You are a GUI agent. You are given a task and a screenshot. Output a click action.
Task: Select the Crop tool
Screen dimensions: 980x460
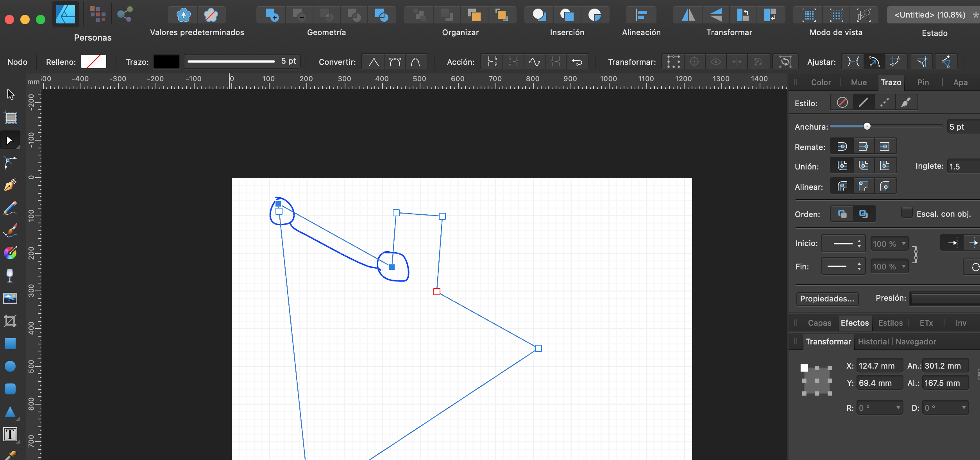tap(10, 321)
